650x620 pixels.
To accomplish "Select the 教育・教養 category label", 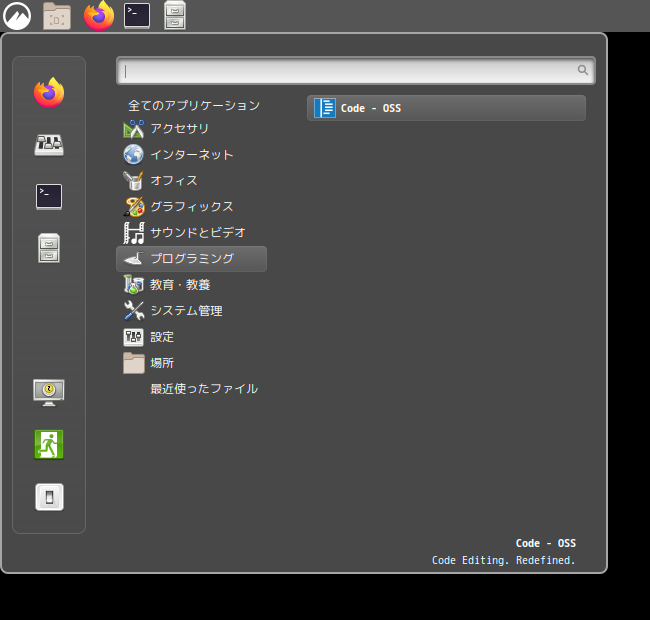I will point(180,285).
